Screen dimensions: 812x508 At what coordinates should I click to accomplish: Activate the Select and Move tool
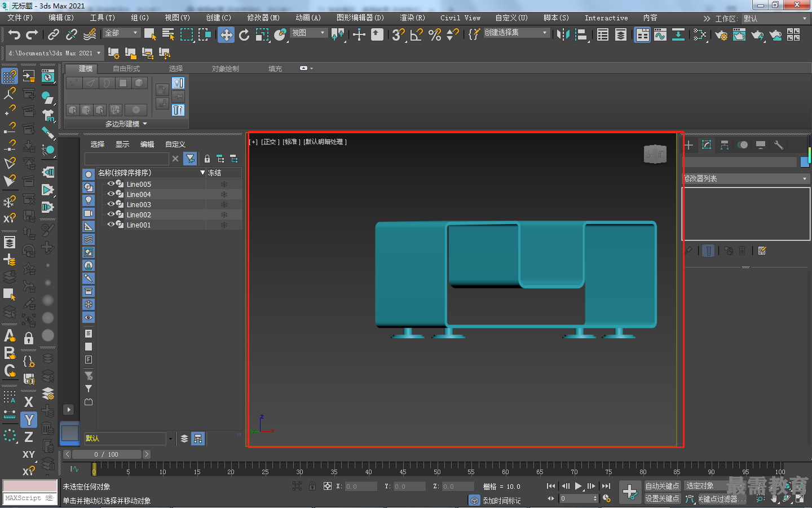pyautogui.click(x=226, y=35)
